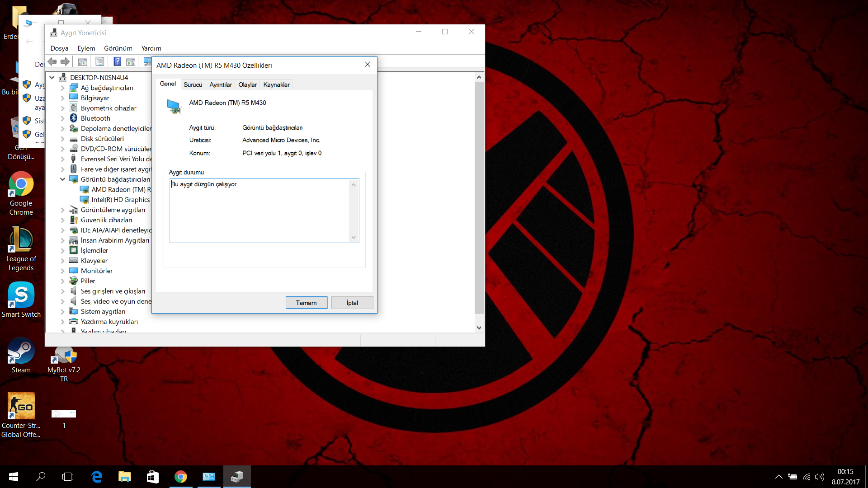
Task: Click the Back arrow toolbar icon
Action: point(52,62)
